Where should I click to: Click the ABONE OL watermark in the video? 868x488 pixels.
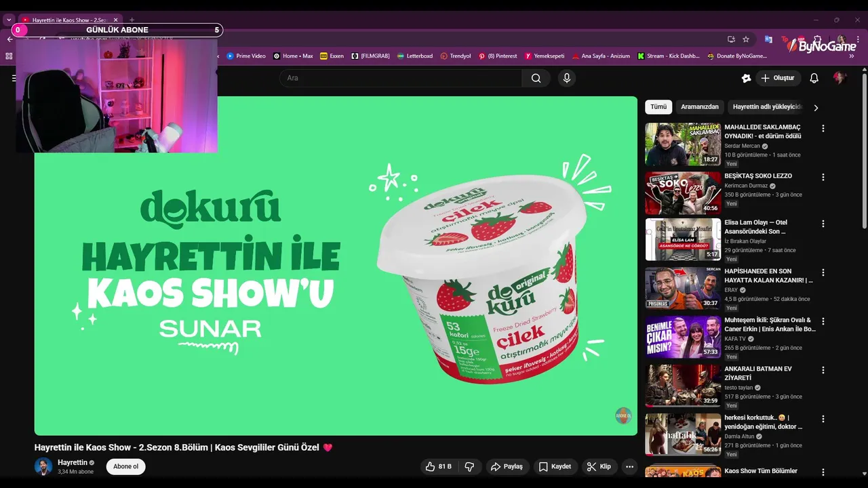click(623, 415)
